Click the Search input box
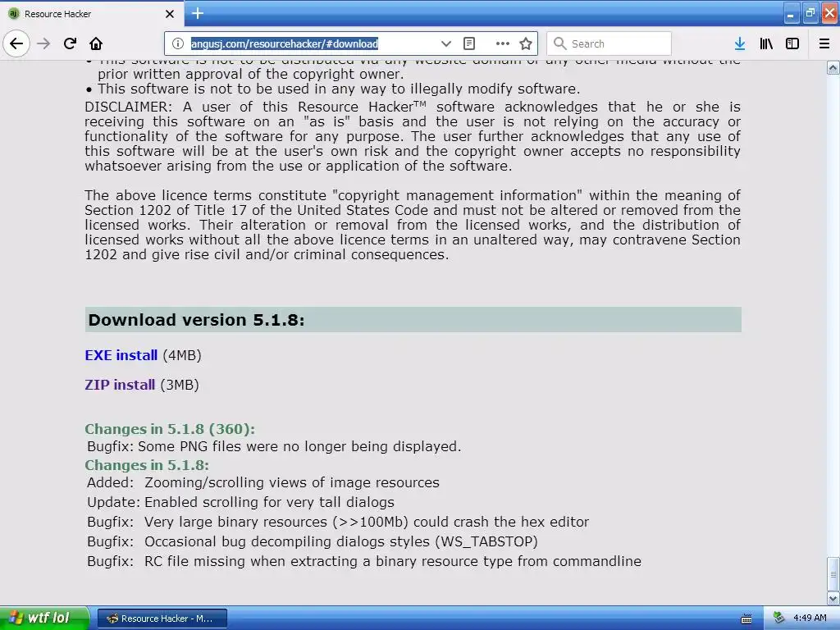 (x=609, y=43)
